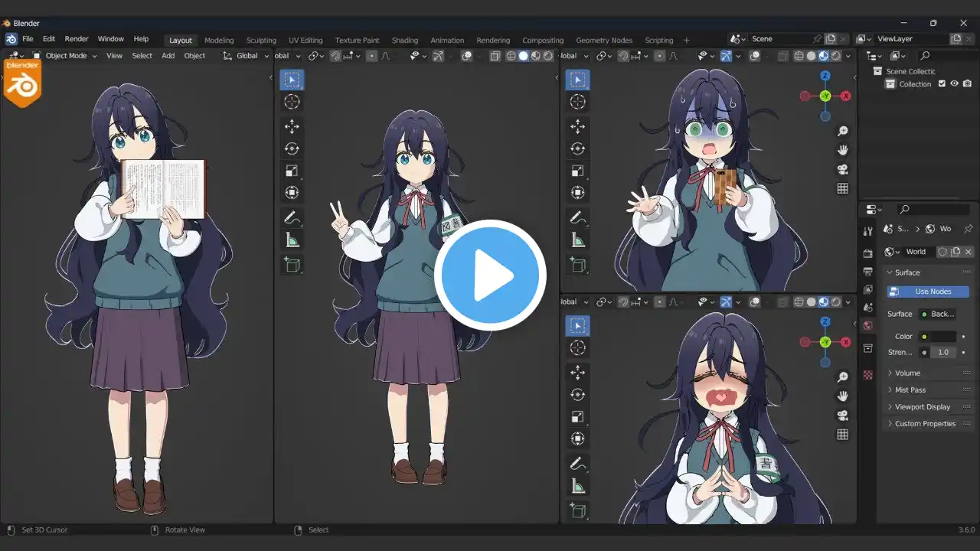Open the Output properties tab

point(867,272)
